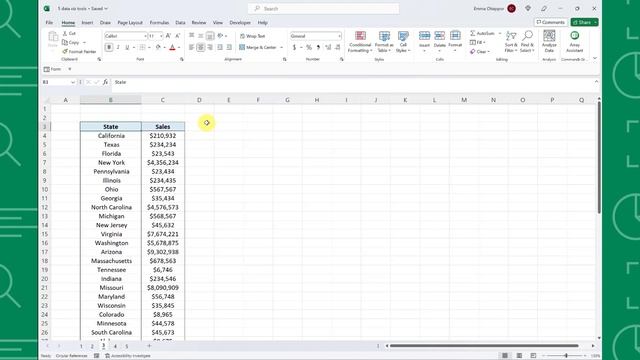This screenshot has height=360, width=640.
Task: Toggle Align Right
Action: pyautogui.click(x=210, y=47)
